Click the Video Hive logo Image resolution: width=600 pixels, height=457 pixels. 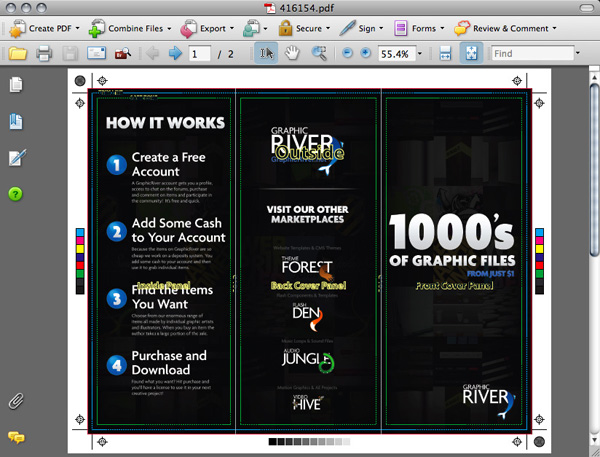[308, 402]
